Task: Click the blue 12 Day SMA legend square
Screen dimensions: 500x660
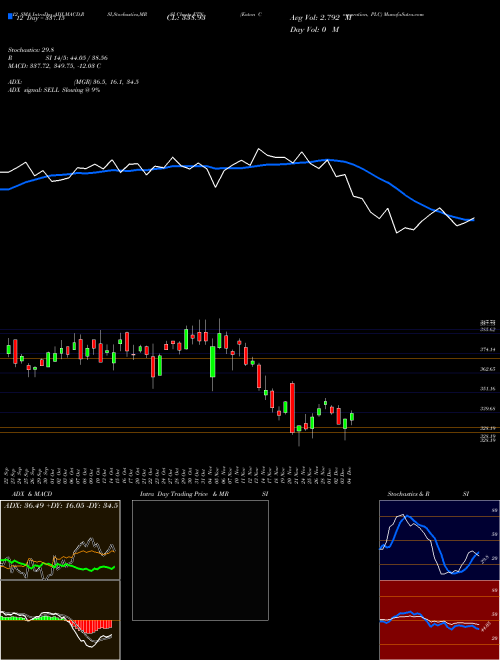Action: tap(11, 17)
